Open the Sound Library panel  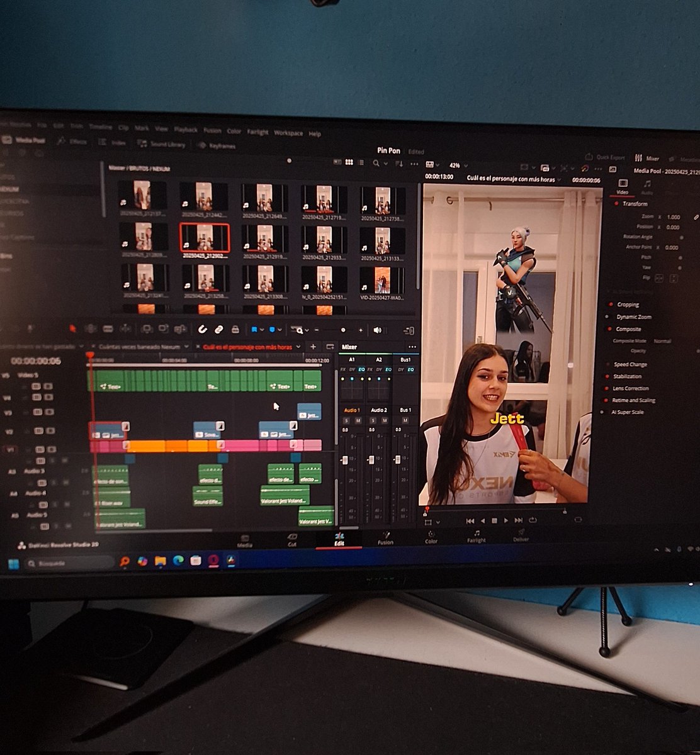(x=162, y=144)
